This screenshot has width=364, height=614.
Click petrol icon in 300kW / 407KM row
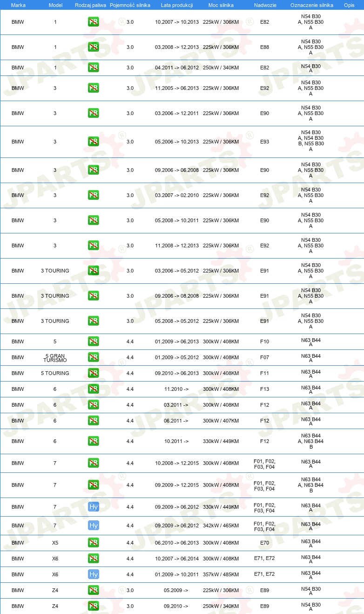click(93, 421)
